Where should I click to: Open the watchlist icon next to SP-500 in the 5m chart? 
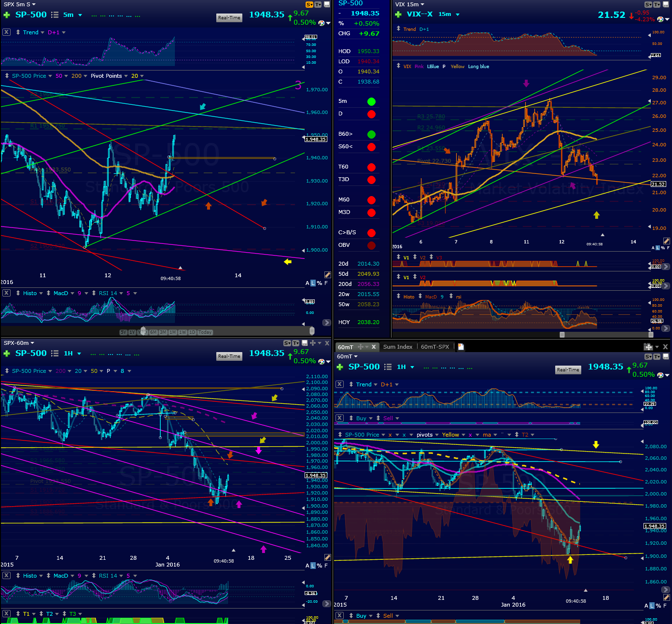point(55,15)
